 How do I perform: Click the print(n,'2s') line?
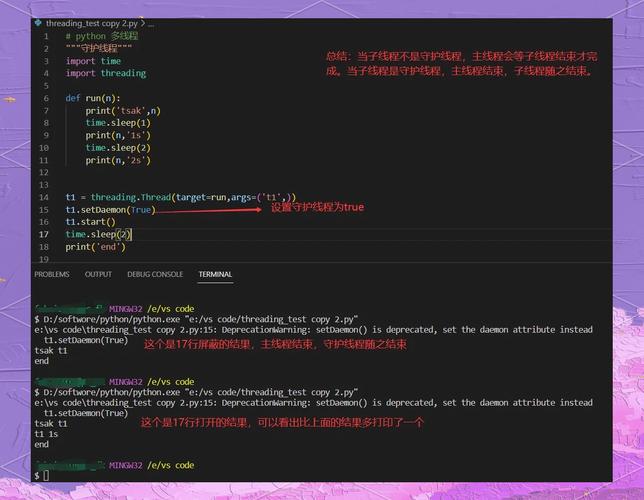click(118, 160)
